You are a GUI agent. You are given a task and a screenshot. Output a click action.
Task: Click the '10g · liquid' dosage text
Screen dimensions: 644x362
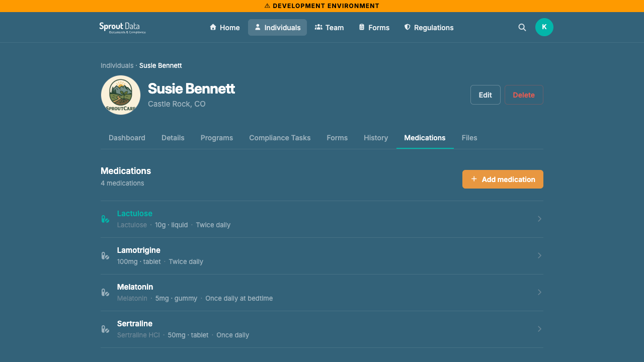172,225
